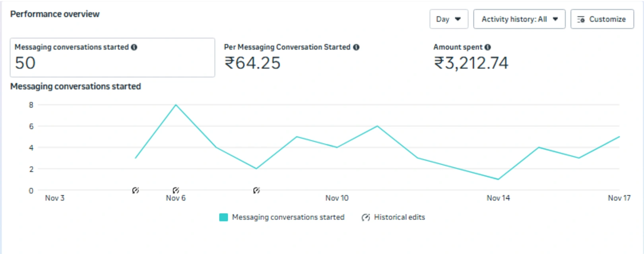Select the Messaging conversations started metric card
Viewport: 644px width, 254px height.
click(113, 58)
